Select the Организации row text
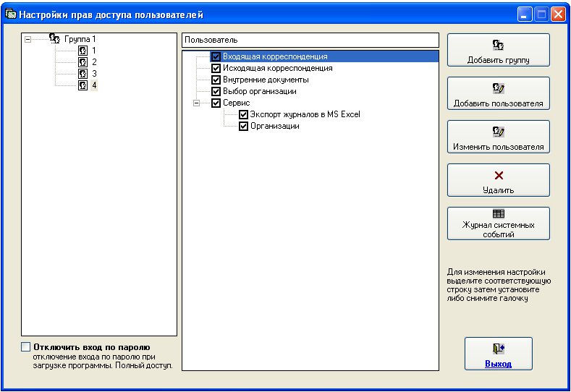The image size is (571, 392). click(x=274, y=127)
